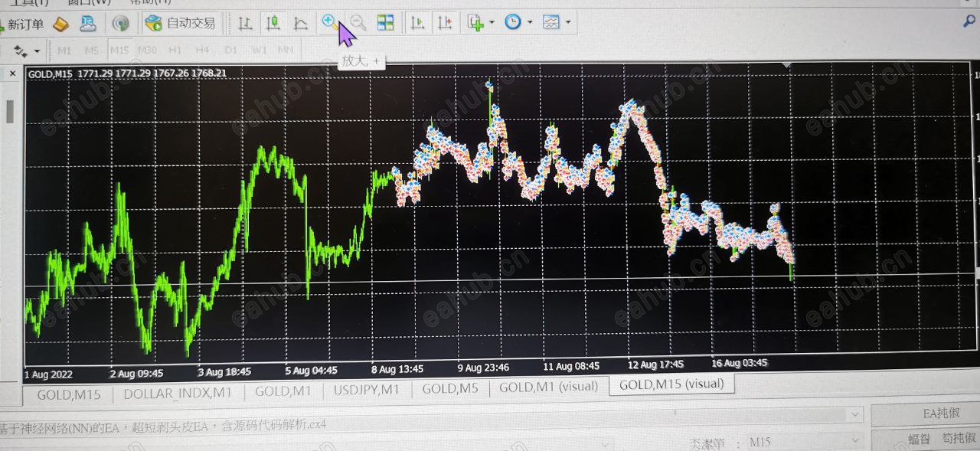
Task: Click the green signals broadcast icon
Action: tap(120, 24)
